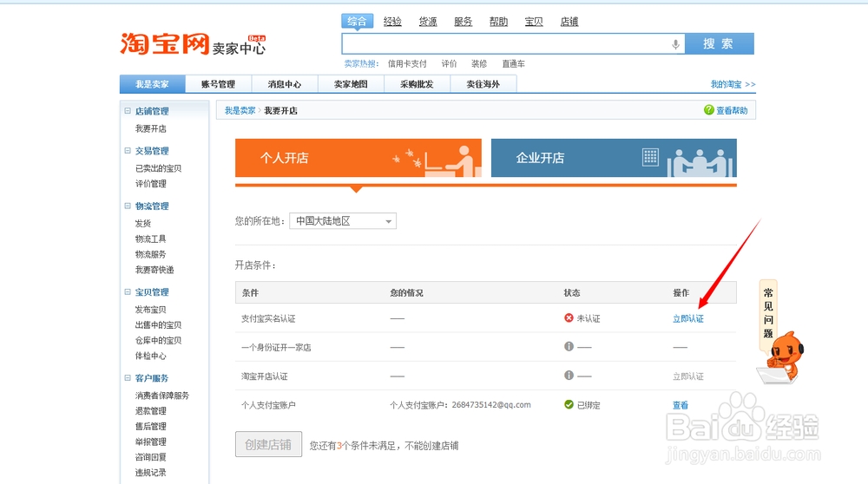
Task: Open the 卖往海外 navigation tab
Action: tap(483, 84)
